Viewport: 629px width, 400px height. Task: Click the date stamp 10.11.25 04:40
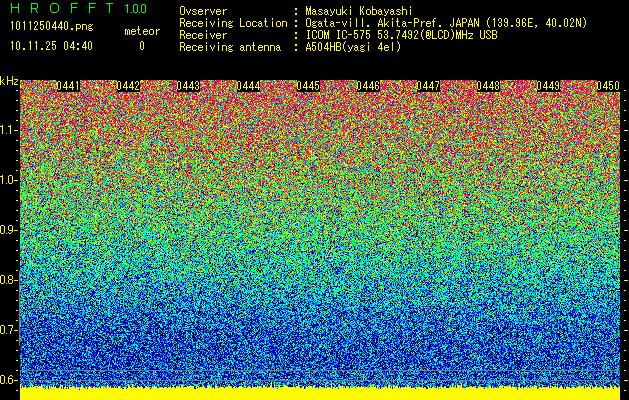[x=51, y=46]
